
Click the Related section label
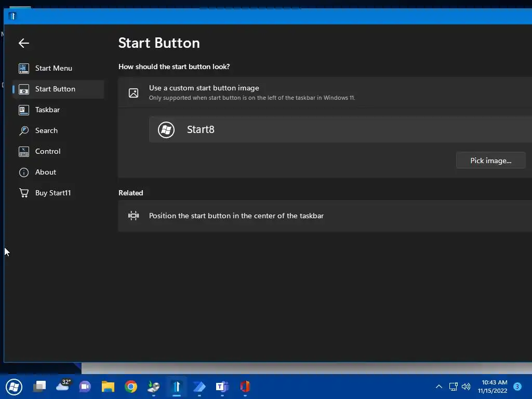pos(130,193)
